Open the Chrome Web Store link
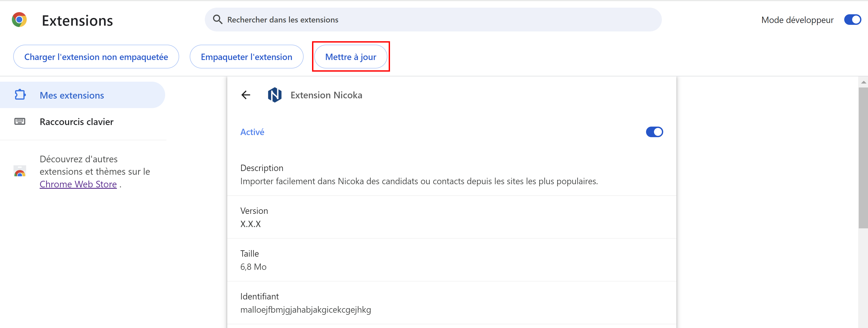Viewport: 868px width, 328px height. click(78, 184)
